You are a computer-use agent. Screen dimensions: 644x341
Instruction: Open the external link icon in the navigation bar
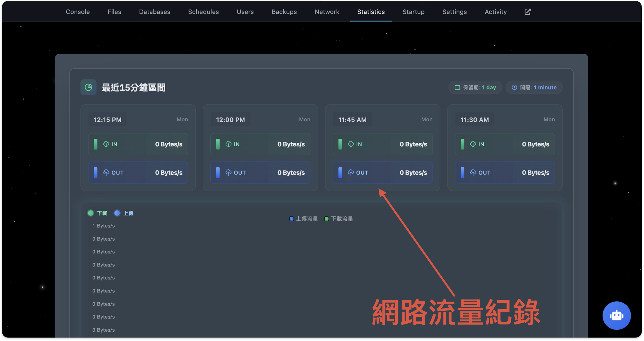pos(527,12)
